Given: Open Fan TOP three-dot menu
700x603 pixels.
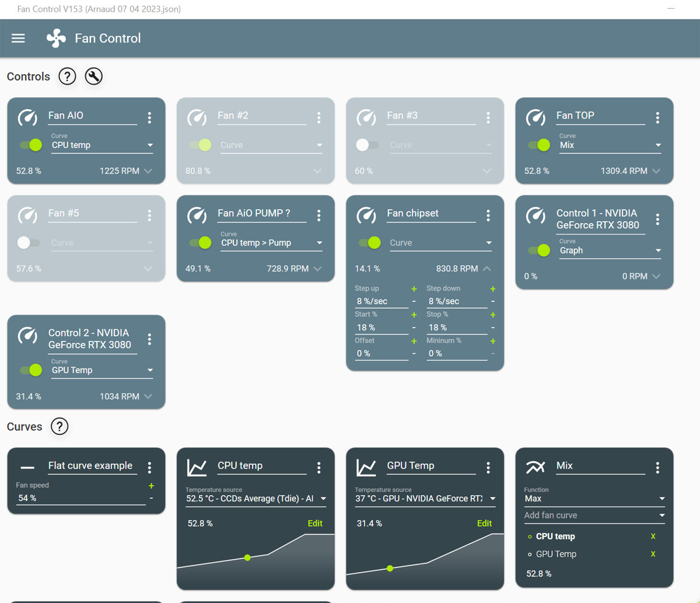Looking at the screenshot, I should point(657,117).
